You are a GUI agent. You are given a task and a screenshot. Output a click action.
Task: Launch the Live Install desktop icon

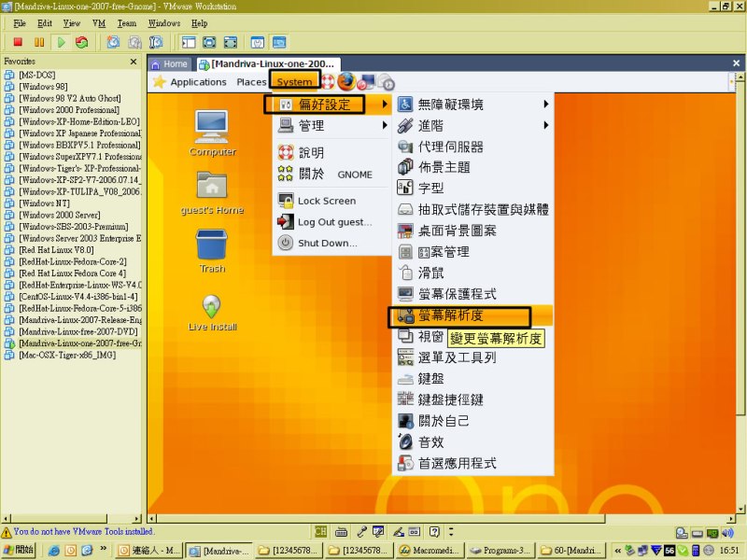pos(212,313)
